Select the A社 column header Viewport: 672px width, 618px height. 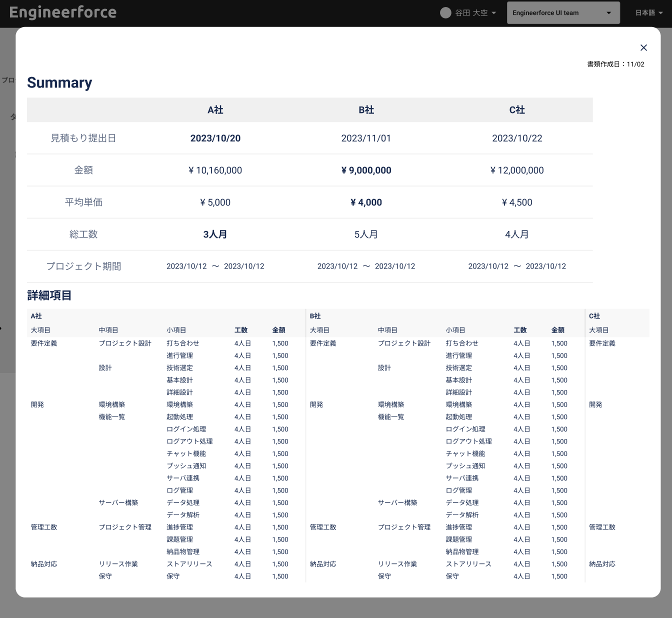(215, 110)
